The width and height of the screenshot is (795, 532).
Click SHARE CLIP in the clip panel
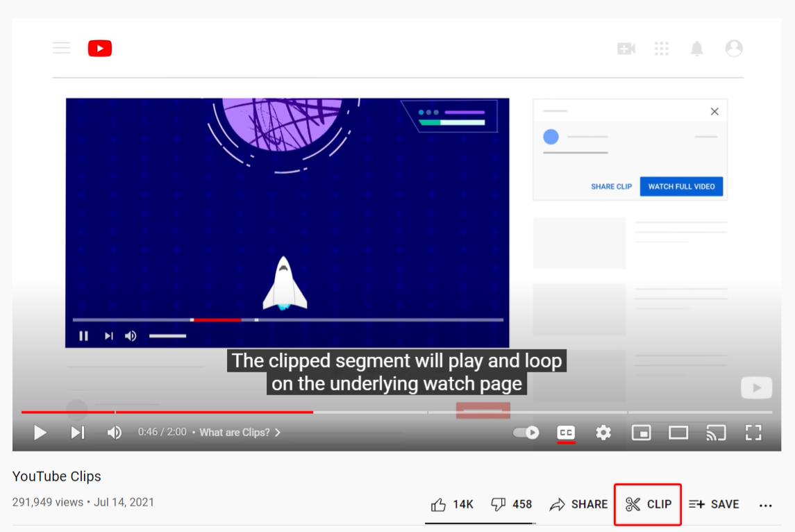(612, 187)
